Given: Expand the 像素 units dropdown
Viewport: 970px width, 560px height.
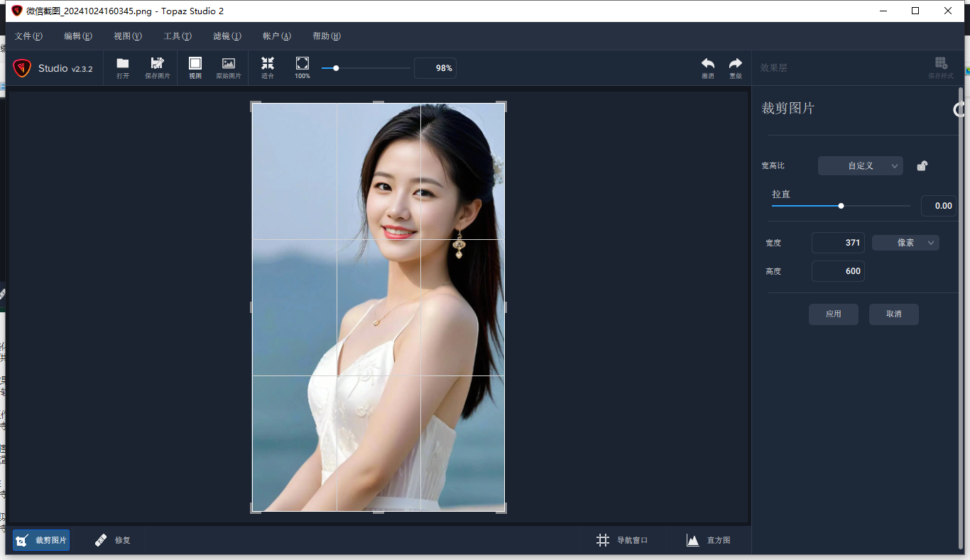Looking at the screenshot, I should tap(905, 243).
